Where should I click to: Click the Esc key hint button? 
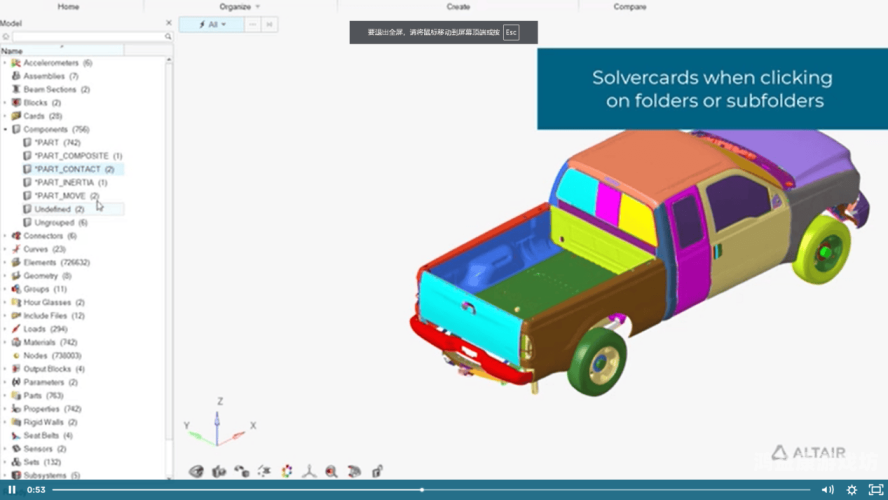(511, 32)
